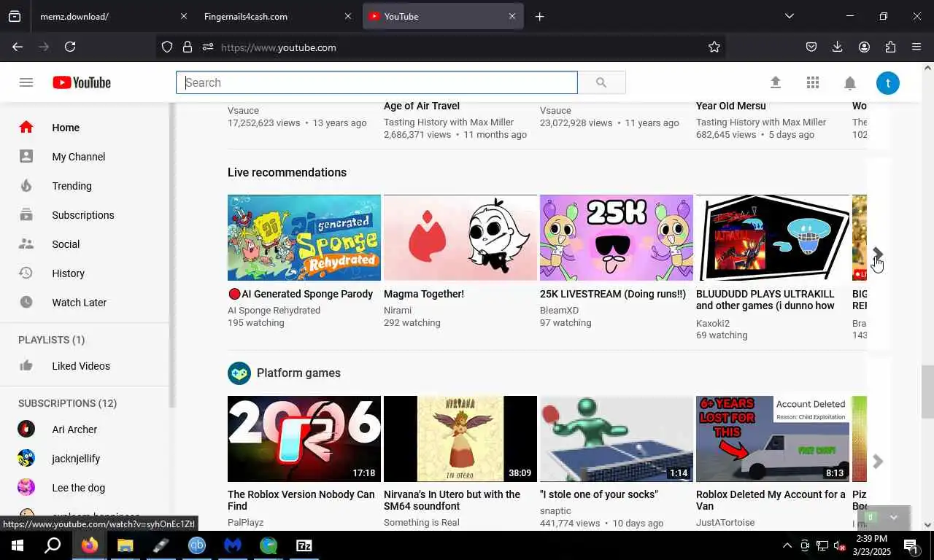The height and width of the screenshot is (560, 934).
Task: Open AI Generated Sponge Rehydrated thumbnail
Action: 304,238
